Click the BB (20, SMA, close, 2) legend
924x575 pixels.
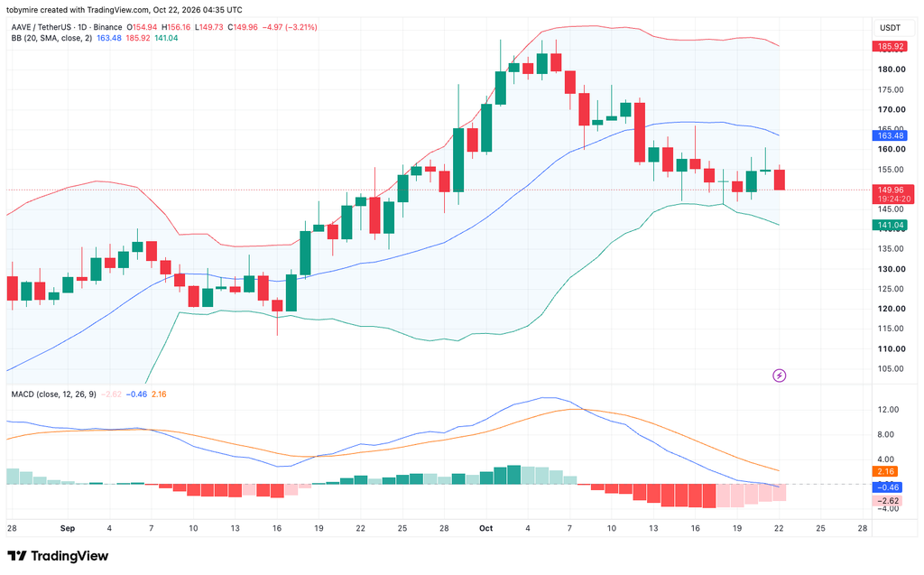click(x=51, y=38)
